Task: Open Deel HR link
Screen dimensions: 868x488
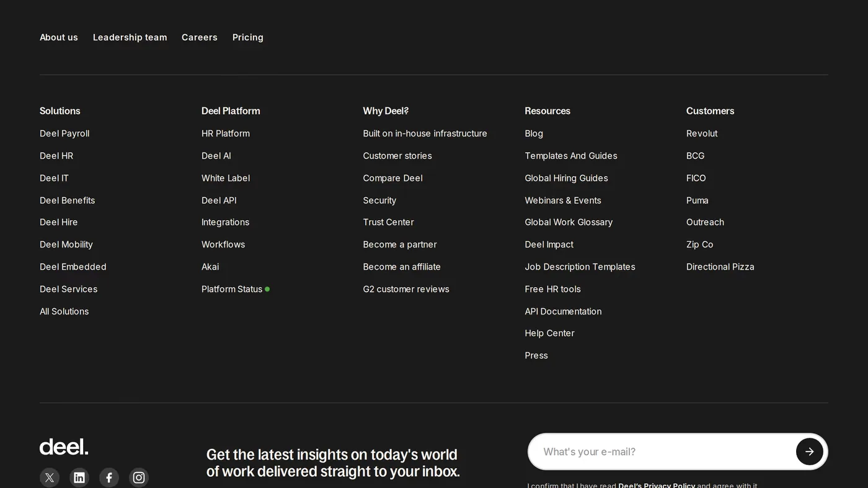Action: coord(56,156)
